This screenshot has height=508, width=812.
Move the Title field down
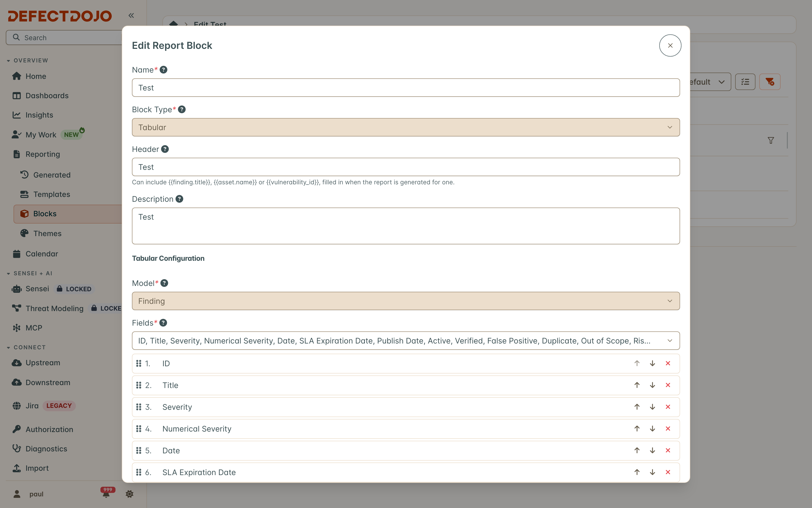click(652, 385)
